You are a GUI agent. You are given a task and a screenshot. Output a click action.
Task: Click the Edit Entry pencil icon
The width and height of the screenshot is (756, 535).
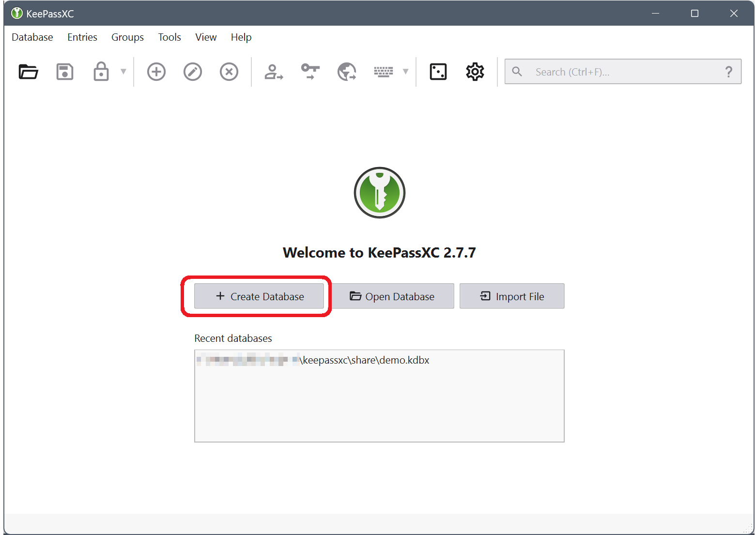coord(192,72)
